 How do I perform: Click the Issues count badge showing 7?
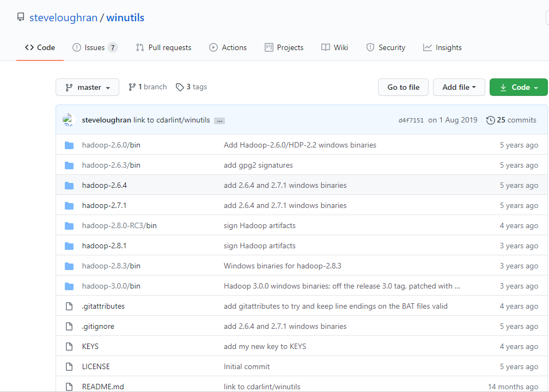tap(112, 47)
